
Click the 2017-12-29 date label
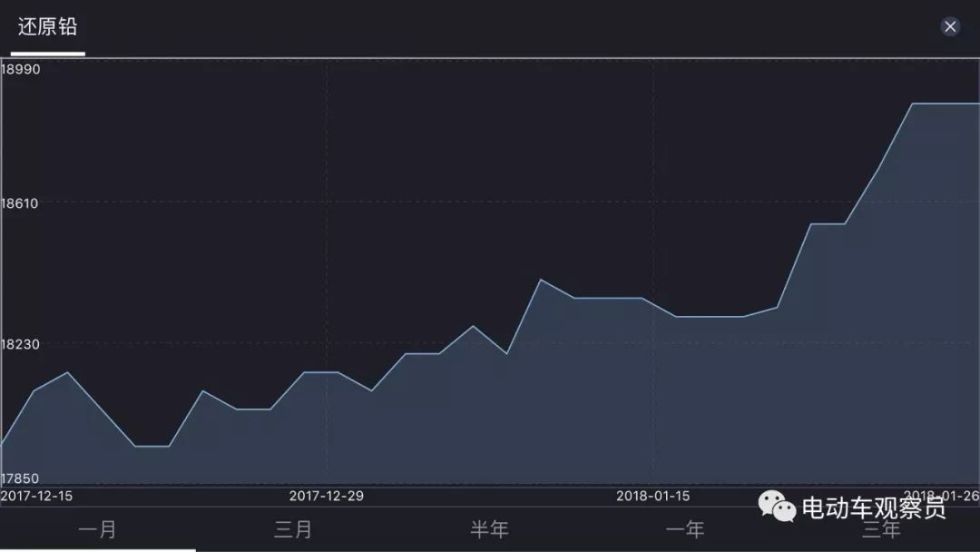[x=327, y=497]
